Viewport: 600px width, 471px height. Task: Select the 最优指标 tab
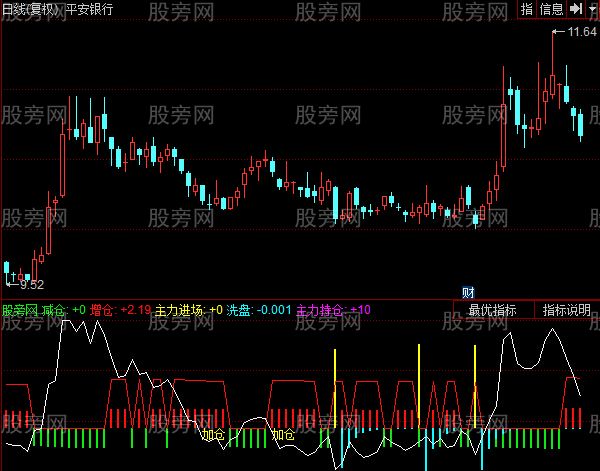[493, 310]
